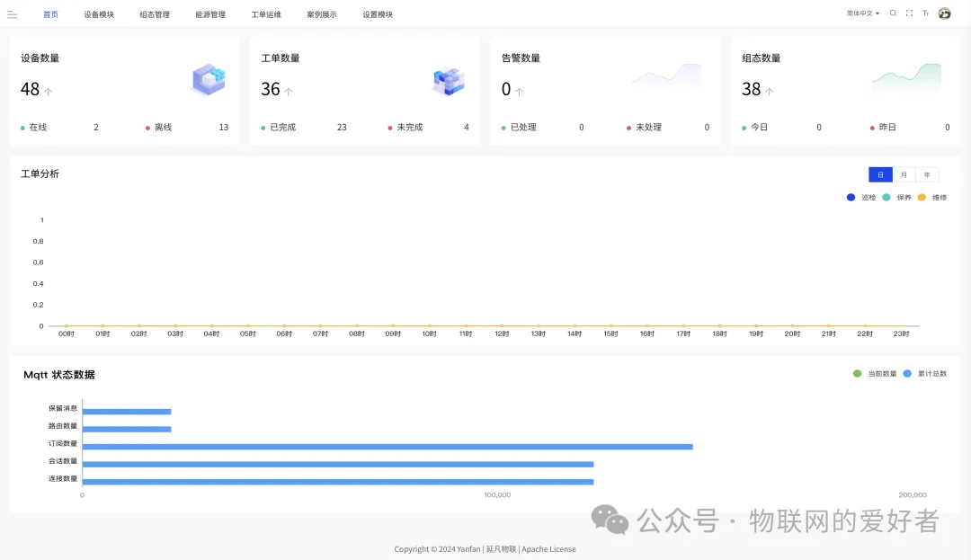Switch work order analysis to 月
The height and width of the screenshot is (560, 971).
coord(904,174)
